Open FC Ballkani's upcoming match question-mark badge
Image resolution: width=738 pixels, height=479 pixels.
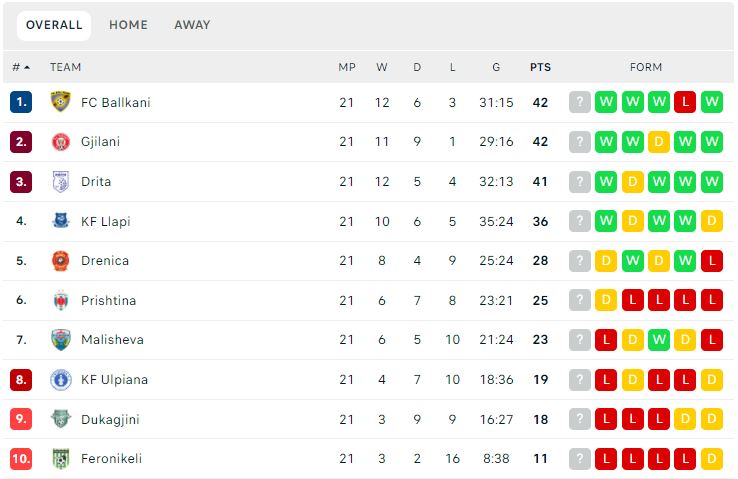tap(579, 102)
